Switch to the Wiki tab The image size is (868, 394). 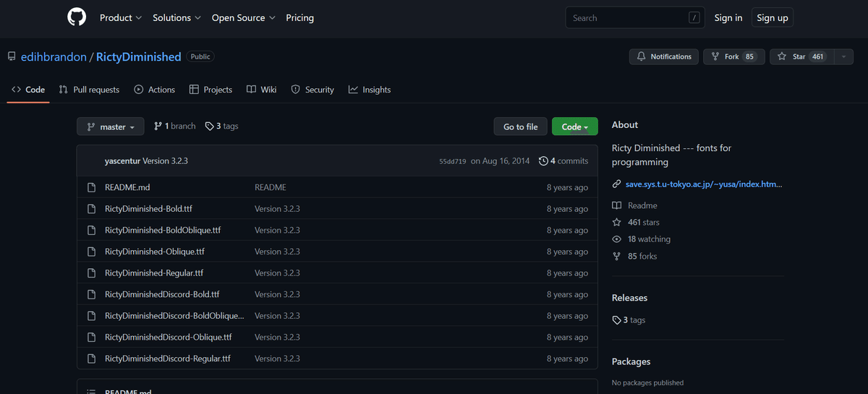point(261,90)
